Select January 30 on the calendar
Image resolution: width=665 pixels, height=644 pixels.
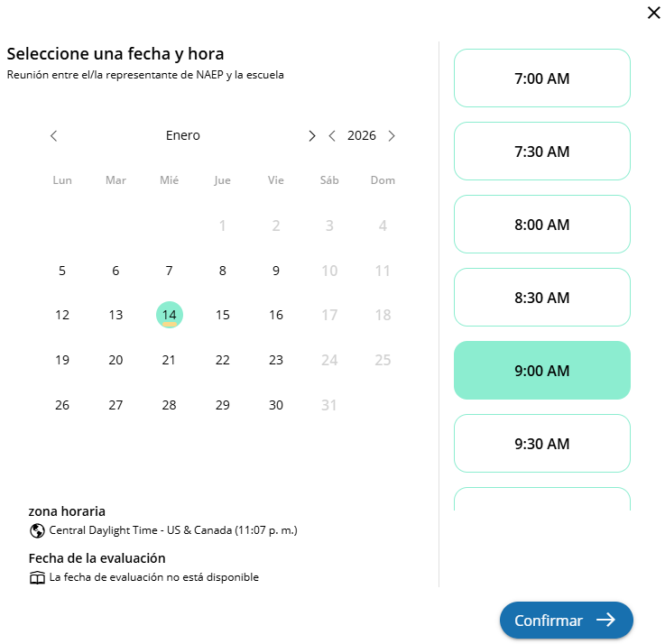coord(276,405)
